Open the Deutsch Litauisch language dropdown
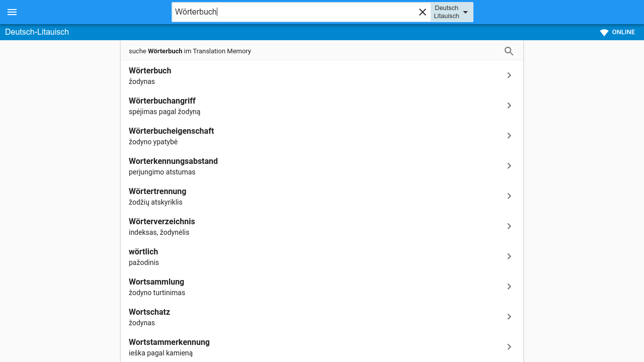644x362 pixels. [x=452, y=12]
